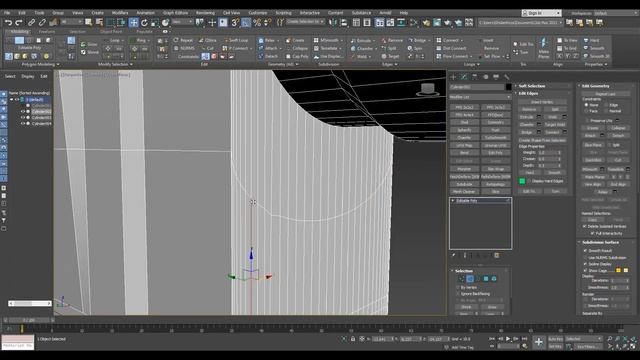Select Polygon sub-object level in Selection rollout

pos(486,279)
